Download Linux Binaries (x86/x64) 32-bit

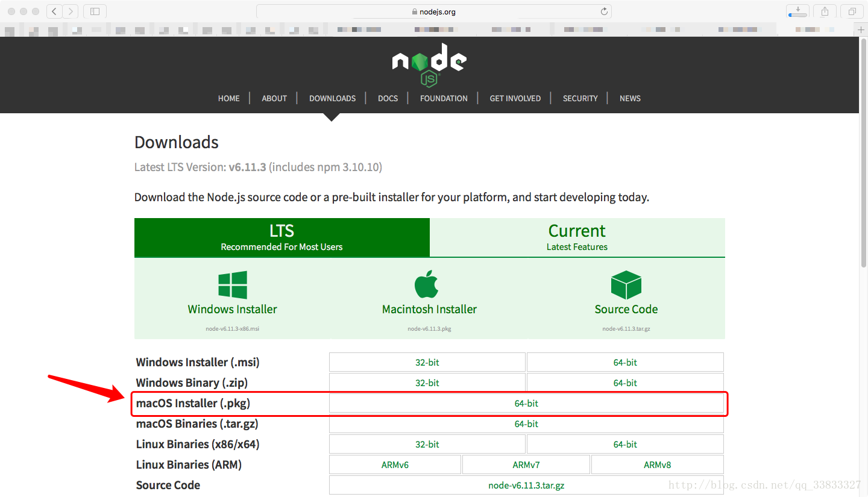[x=427, y=444]
